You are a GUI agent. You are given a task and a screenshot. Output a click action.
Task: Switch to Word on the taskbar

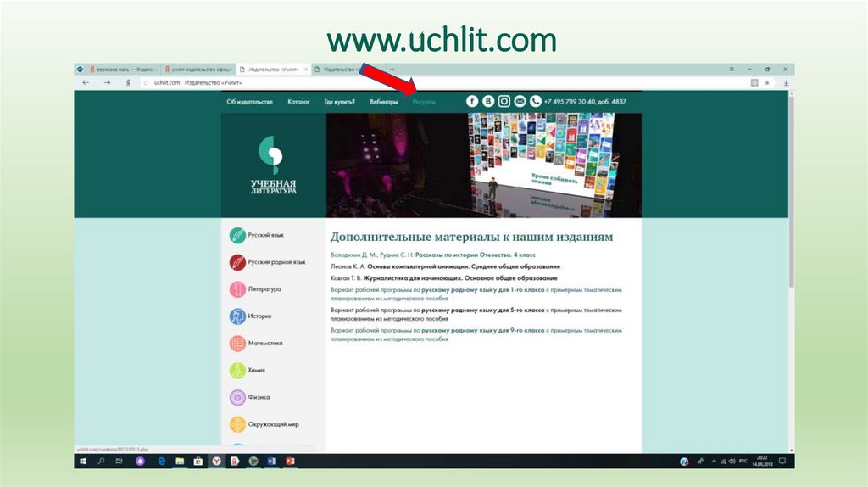tap(272, 461)
